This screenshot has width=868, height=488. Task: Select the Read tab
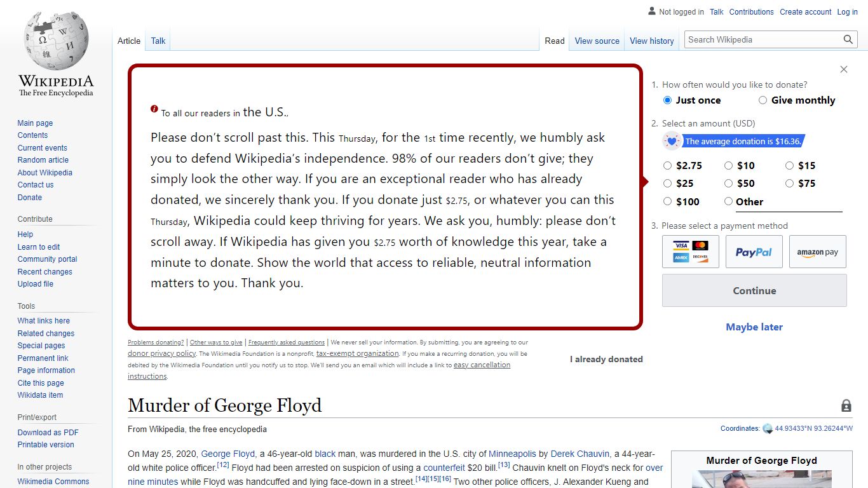pyautogui.click(x=554, y=41)
